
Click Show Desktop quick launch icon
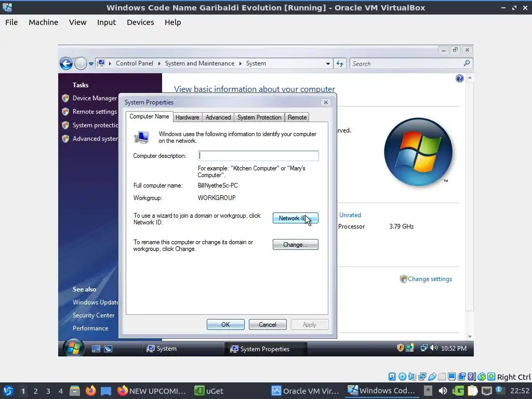(96, 349)
